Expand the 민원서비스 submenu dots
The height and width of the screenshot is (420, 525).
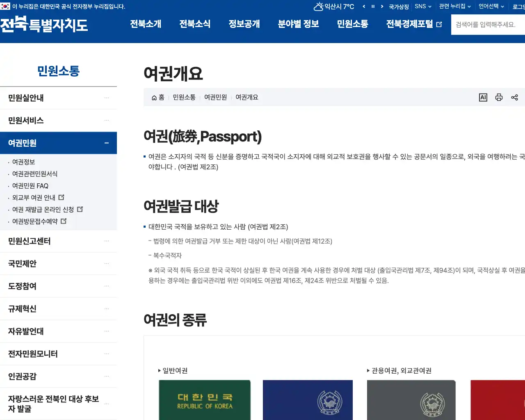pos(106,120)
